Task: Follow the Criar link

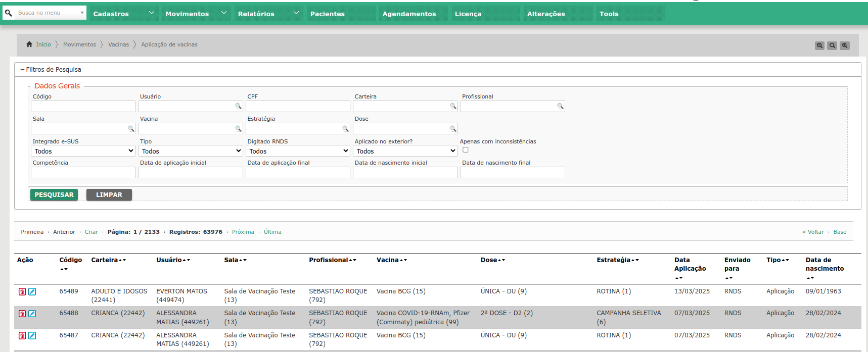Action: [x=92, y=232]
